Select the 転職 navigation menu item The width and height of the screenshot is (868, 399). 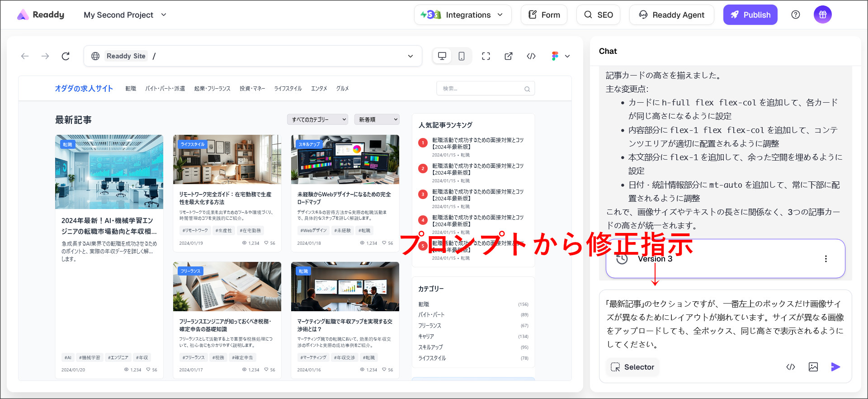131,89
